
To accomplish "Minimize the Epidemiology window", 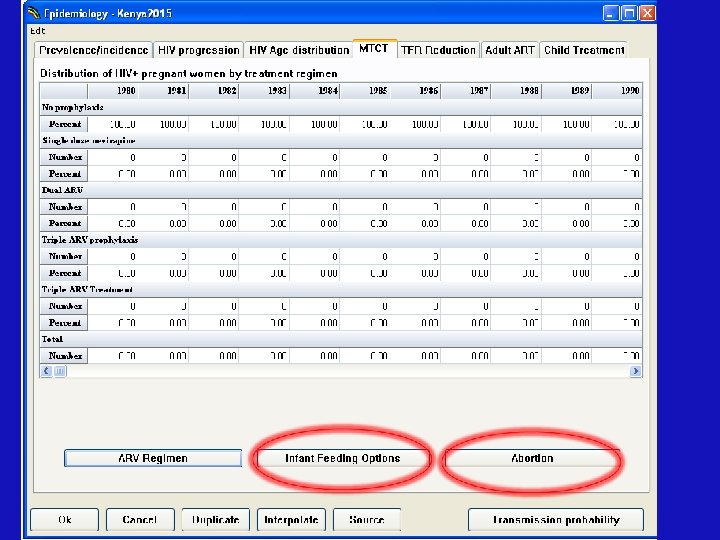I will click(x=610, y=13).
